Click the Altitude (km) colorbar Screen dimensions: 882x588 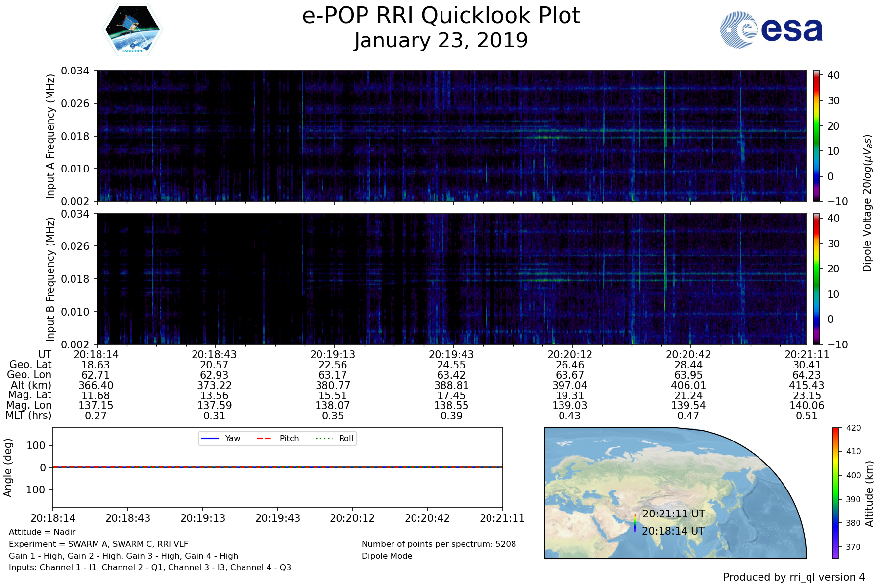[835, 493]
